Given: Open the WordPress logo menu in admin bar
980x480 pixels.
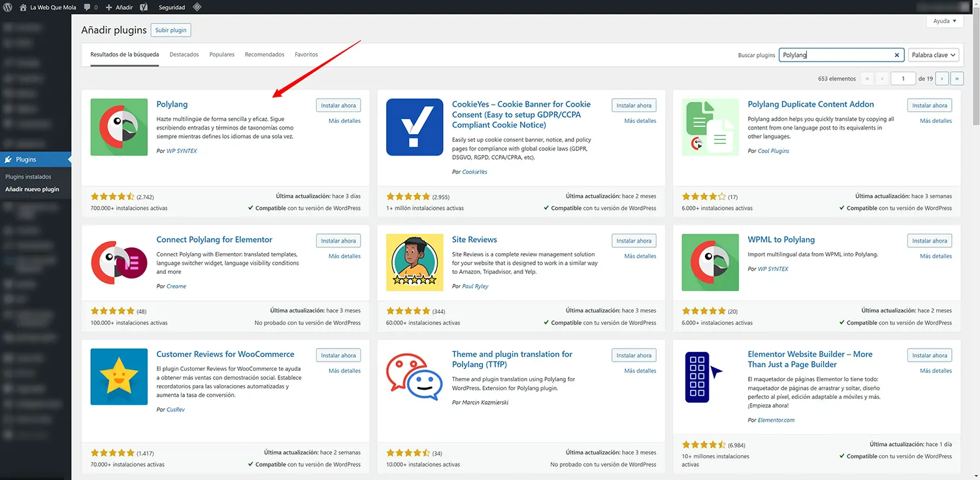Looking at the screenshot, I should (x=7, y=7).
